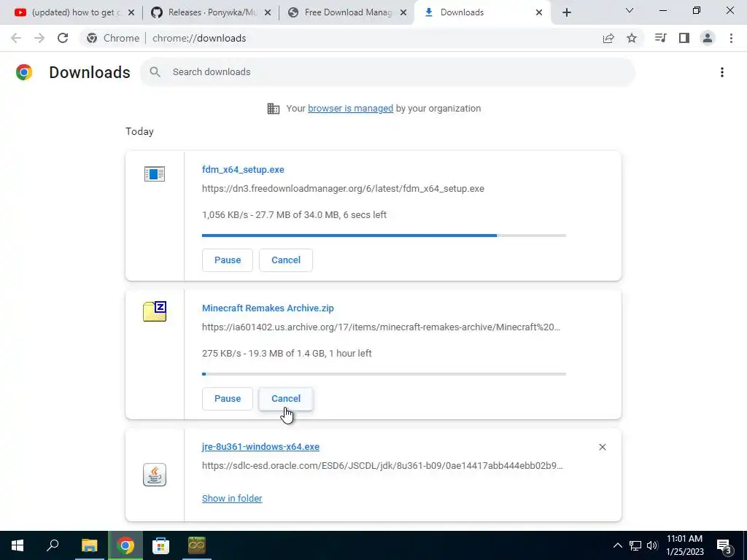This screenshot has width=747, height=560.
Task: Open the media control icon in toolbar
Action: [x=661, y=38]
